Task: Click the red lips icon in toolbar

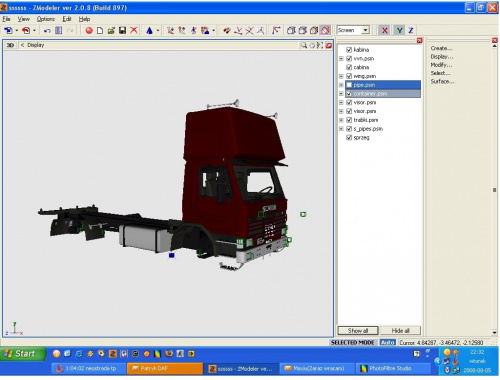Action: pos(227,31)
